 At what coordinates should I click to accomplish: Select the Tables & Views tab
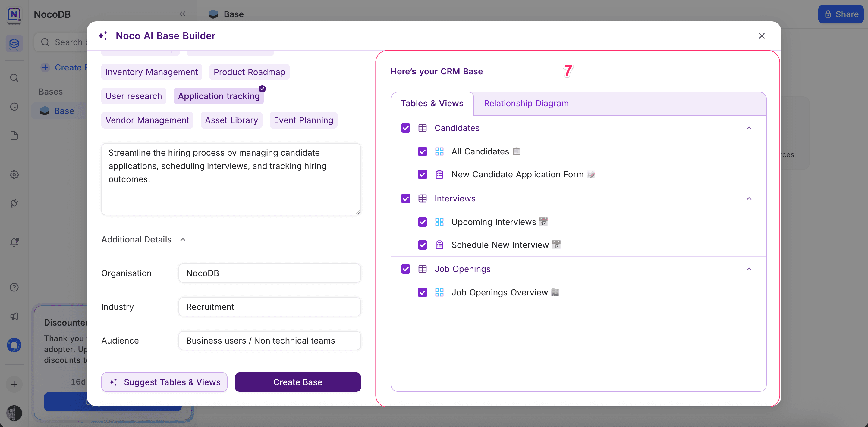[432, 103]
